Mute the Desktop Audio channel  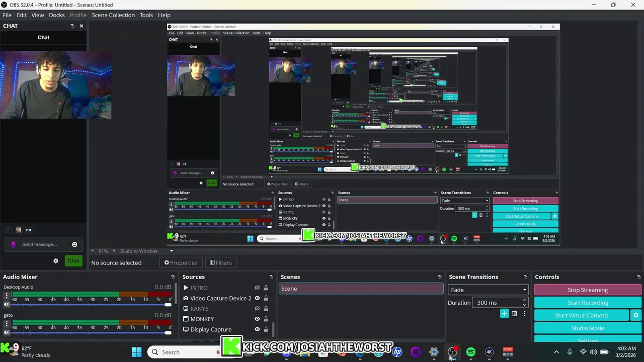[7, 305]
